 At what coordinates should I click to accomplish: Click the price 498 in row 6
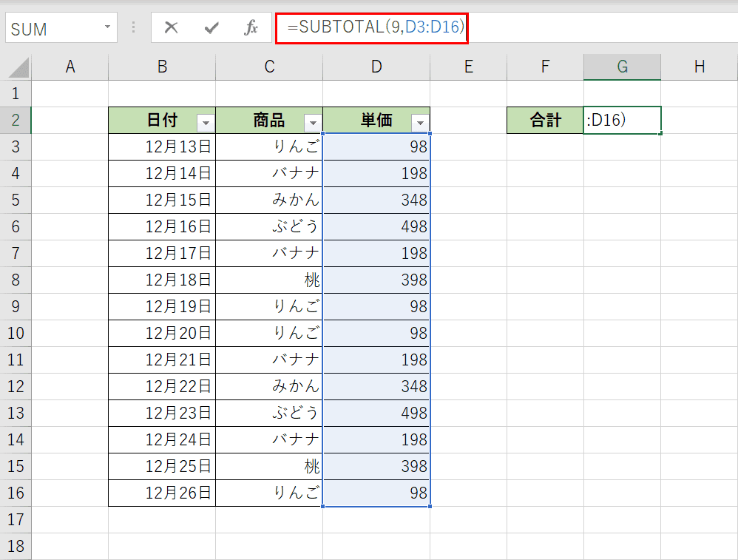[x=376, y=226]
